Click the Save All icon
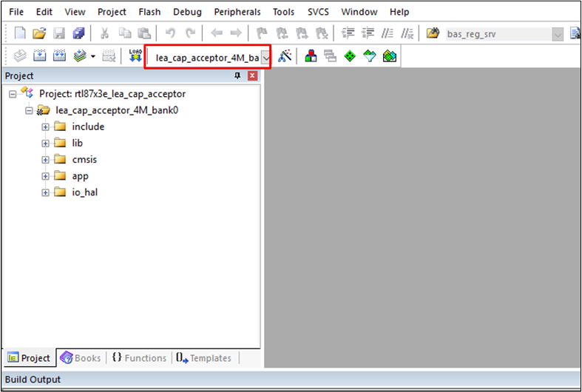The height and width of the screenshot is (392, 582). (x=78, y=33)
